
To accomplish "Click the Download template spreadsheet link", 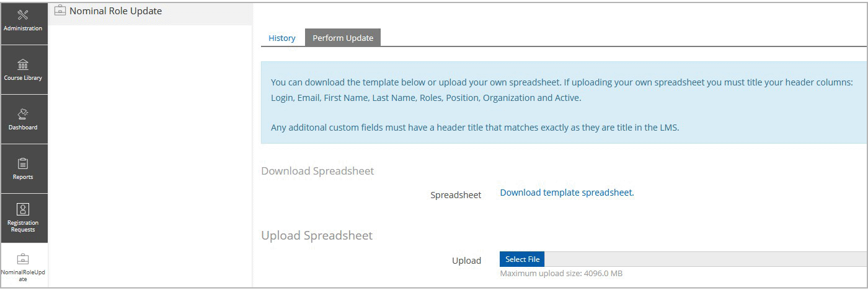I will coord(567,193).
